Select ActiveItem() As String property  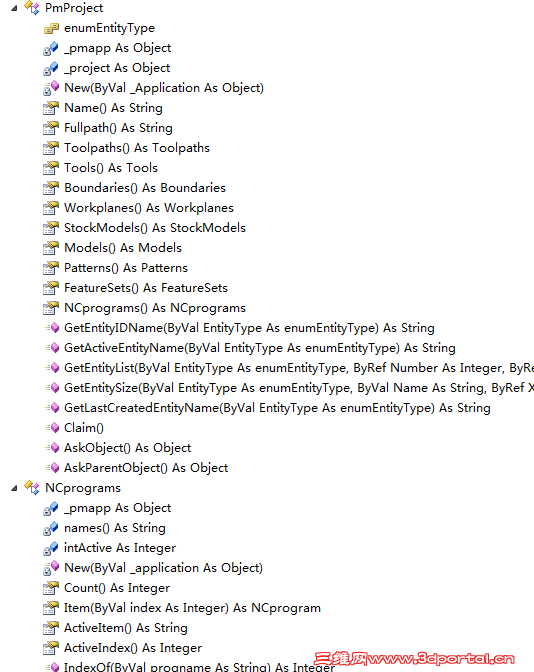pos(126,628)
